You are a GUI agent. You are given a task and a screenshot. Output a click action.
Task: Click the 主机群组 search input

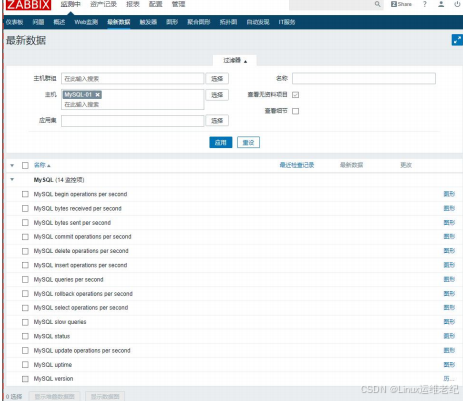click(x=132, y=79)
